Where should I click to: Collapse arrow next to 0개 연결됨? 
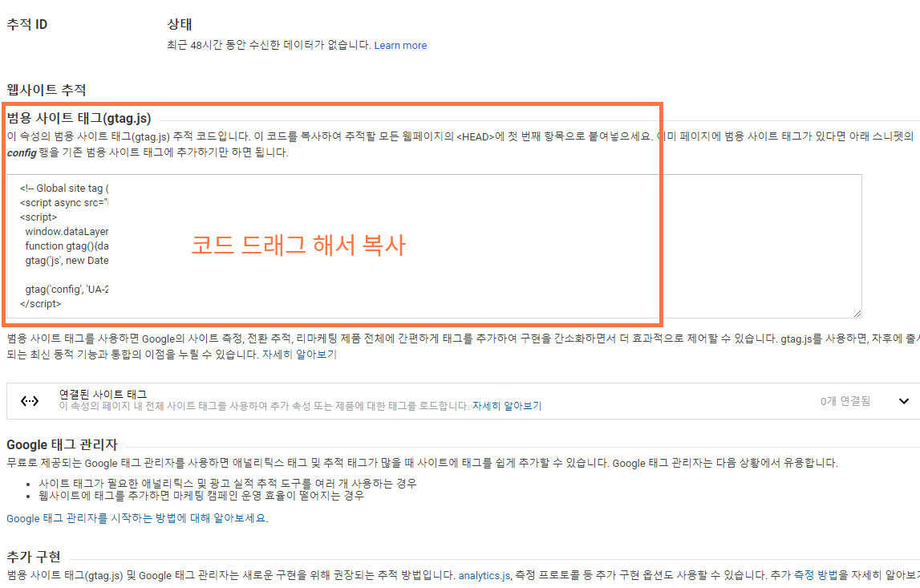pyautogui.click(x=906, y=399)
